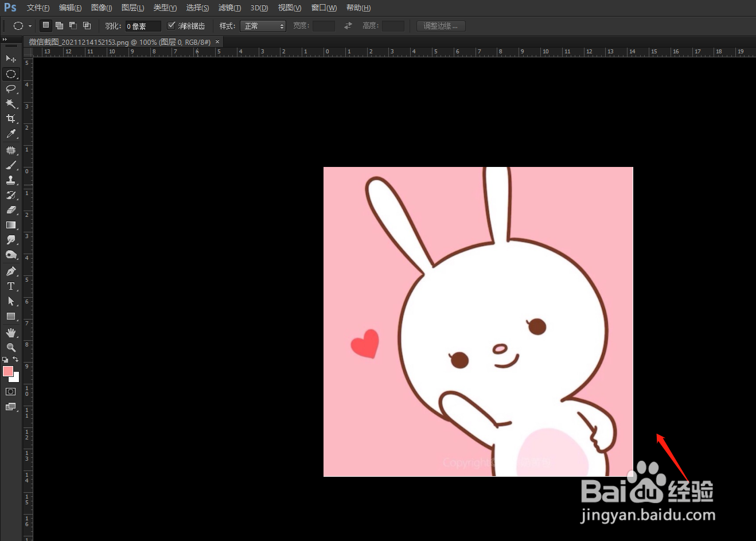Click the white background color swatch

click(x=16, y=379)
